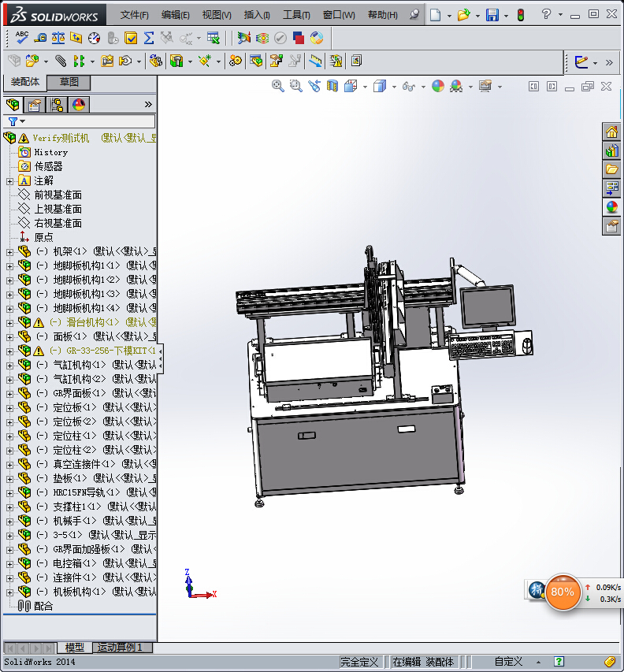Expand the 机架<1> tree node
624x672 pixels.
coord(9,252)
